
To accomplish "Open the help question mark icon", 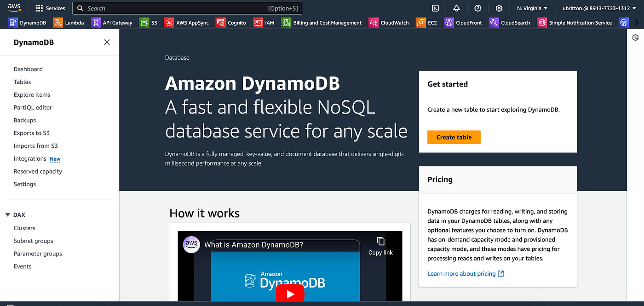I will coord(478,8).
